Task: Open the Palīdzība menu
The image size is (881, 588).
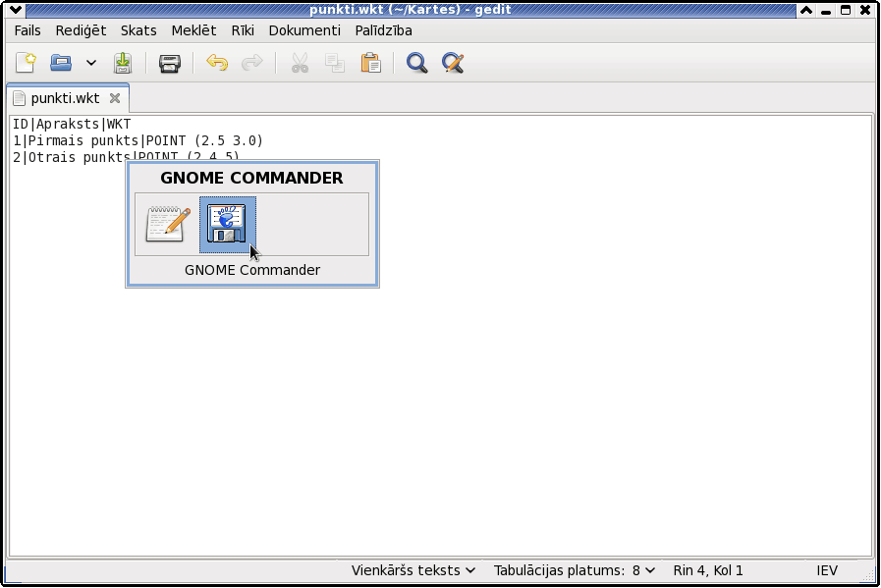Action: (x=384, y=30)
